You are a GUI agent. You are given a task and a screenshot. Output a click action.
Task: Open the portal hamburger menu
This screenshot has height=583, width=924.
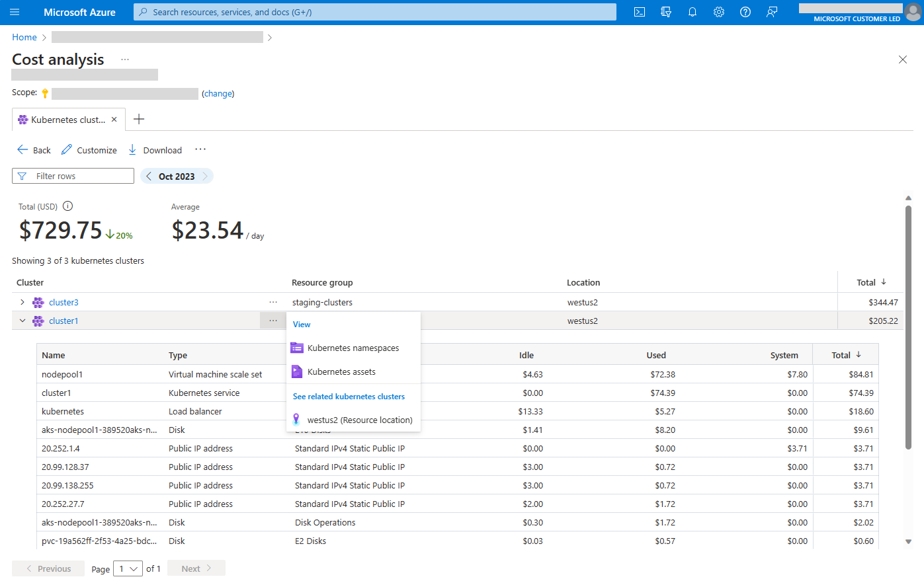pos(14,11)
